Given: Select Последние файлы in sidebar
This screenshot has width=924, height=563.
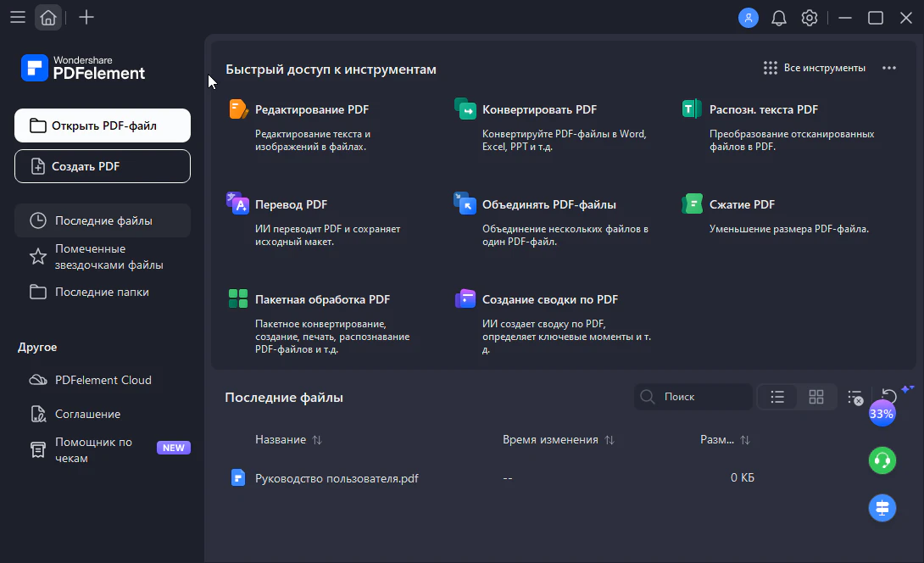Looking at the screenshot, I should (103, 220).
